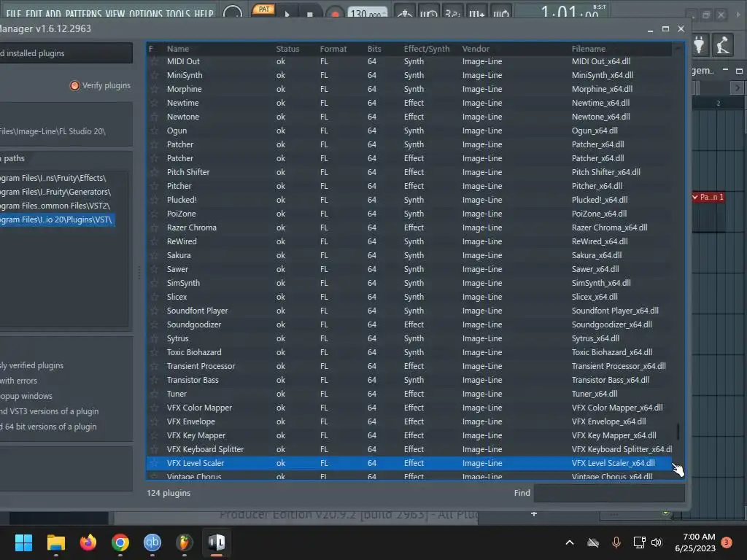Switch to FL Studio taskbar icon
The width and height of the screenshot is (747, 560).
tap(185, 542)
